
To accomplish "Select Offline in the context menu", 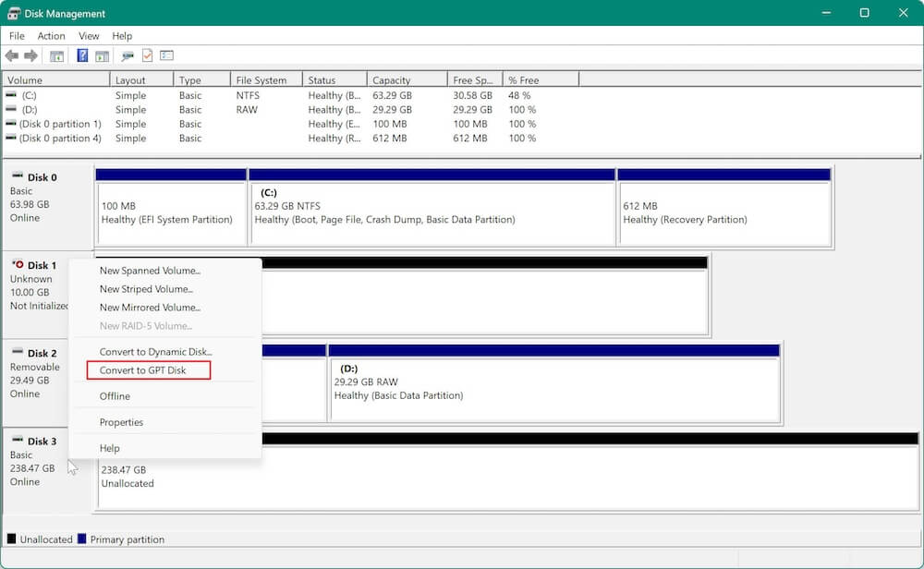I will coord(115,396).
